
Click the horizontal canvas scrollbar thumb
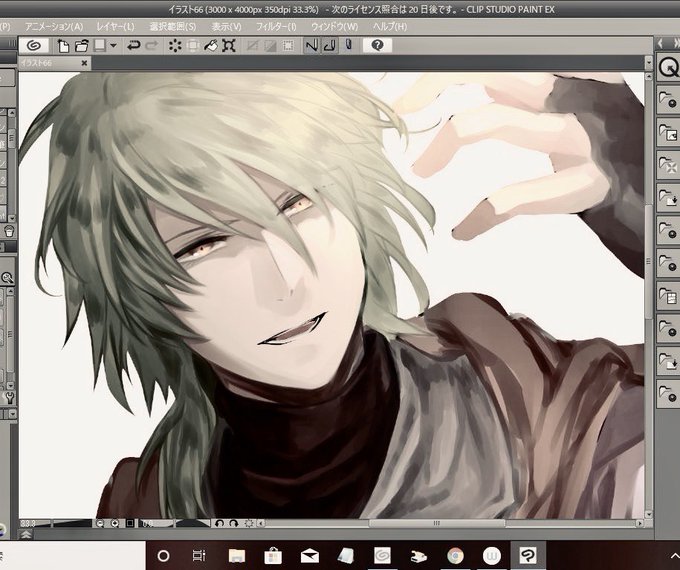(437, 524)
